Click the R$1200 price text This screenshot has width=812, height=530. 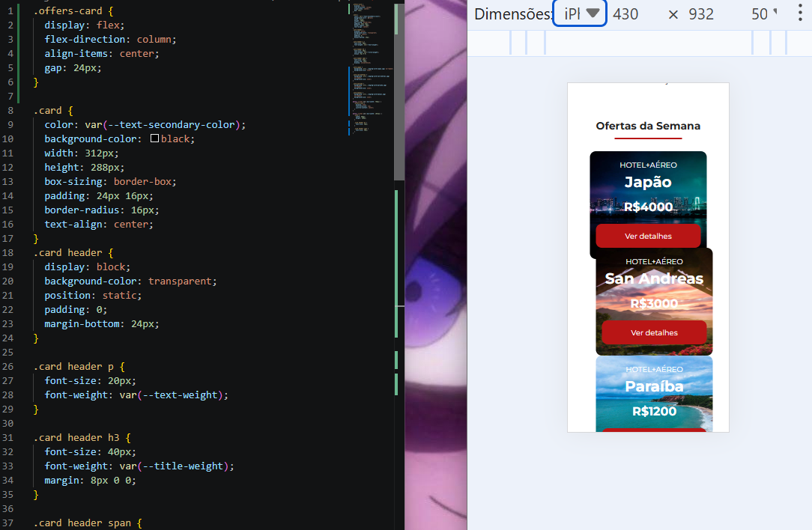(x=654, y=412)
